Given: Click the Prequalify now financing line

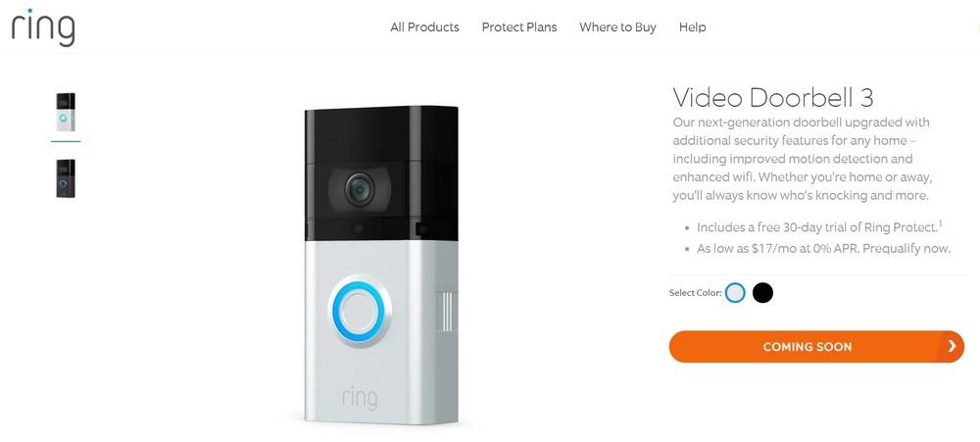Looking at the screenshot, I should pos(824,248).
